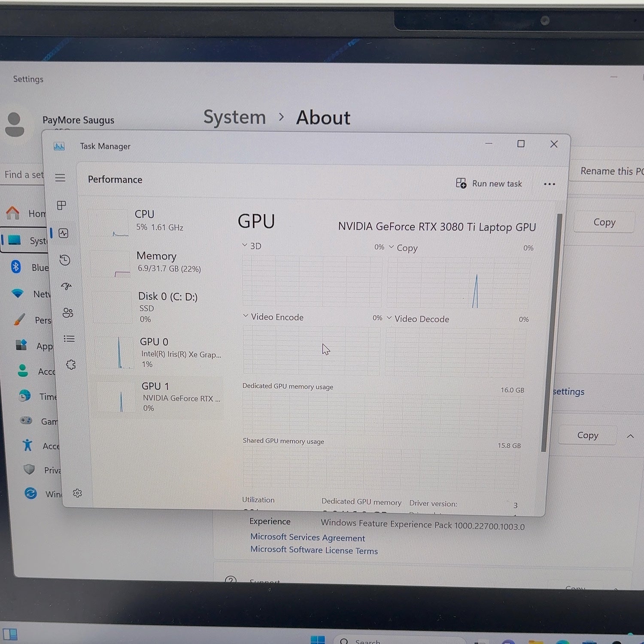This screenshot has height=644, width=644.
Task: Open Task Manager settings gear
Action: (x=77, y=493)
